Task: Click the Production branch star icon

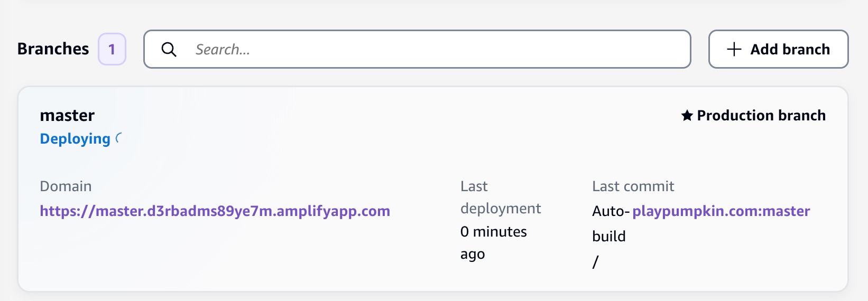Action: point(687,115)
